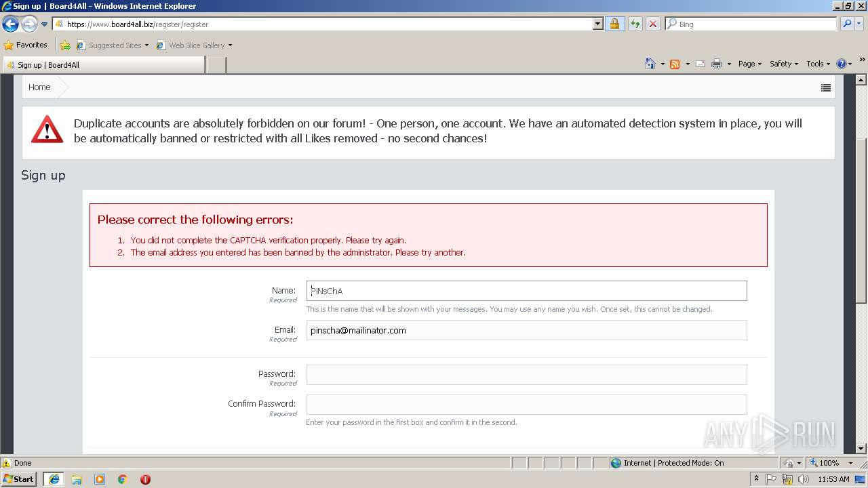Click the Name input field
The image size is (868, 488).
pyautogui.click(x=526, y=291)
